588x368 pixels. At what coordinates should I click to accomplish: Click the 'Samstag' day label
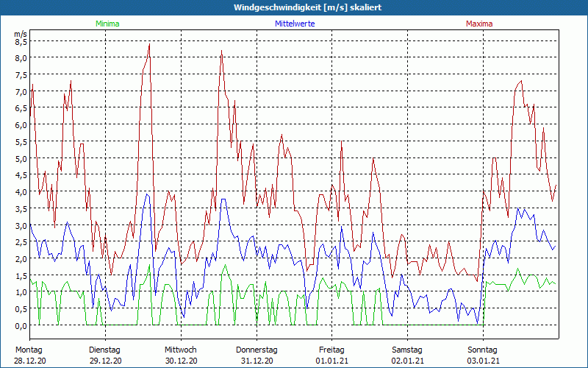tap(407, 350)
